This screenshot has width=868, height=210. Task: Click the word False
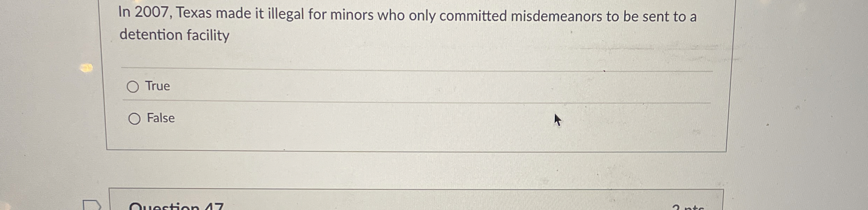pos(160,118)
